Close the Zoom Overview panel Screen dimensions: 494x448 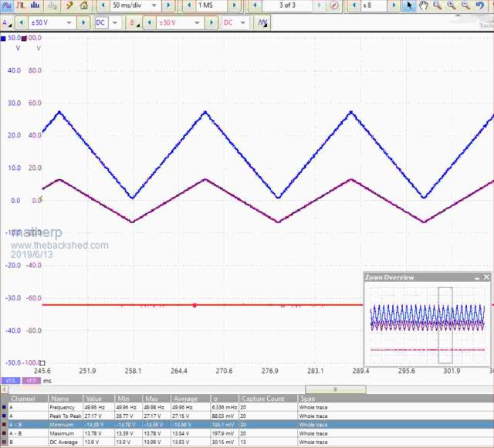click(486, 277)
